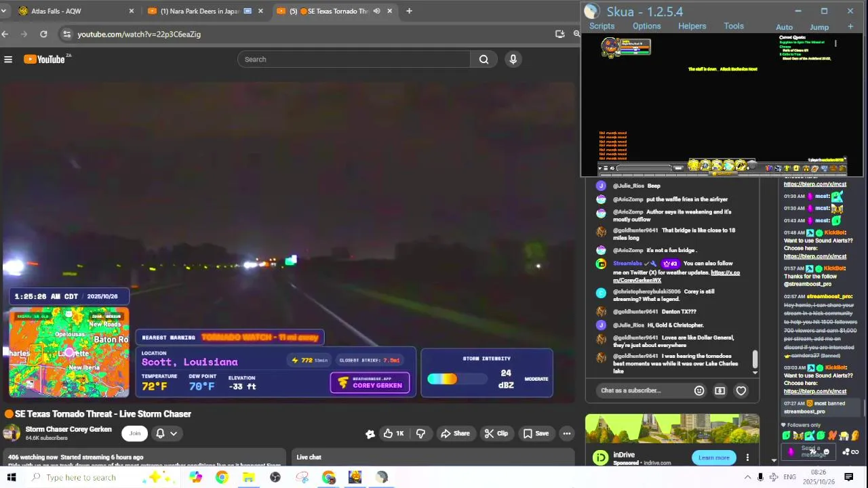Open the YouTube hamburger guide menu
This screenshot has height=488, width=868.
[x=8, y=60]
